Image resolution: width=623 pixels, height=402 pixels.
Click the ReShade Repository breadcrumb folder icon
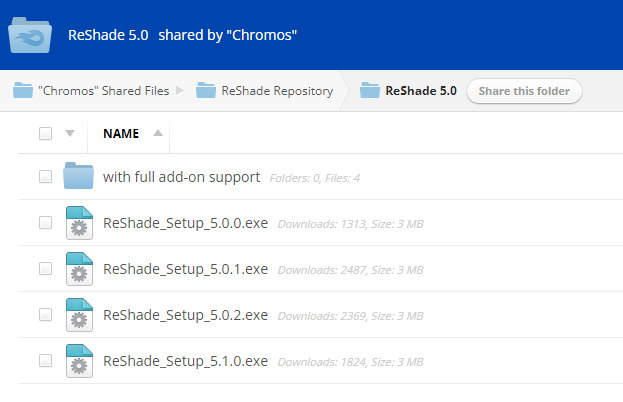point(206,91)
